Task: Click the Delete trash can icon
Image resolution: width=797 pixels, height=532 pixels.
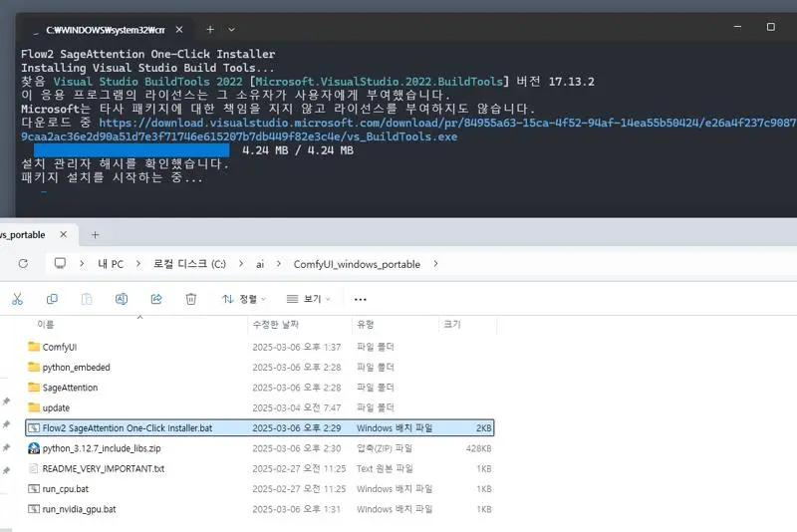Action: [x=191, y=299]
